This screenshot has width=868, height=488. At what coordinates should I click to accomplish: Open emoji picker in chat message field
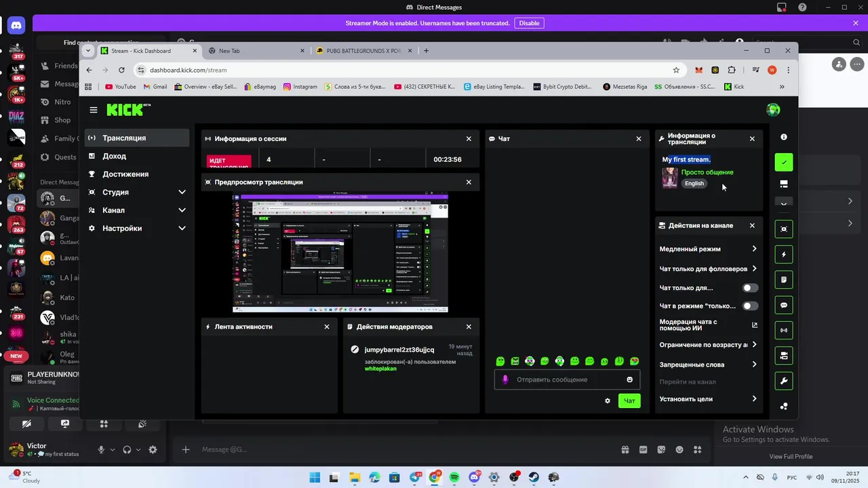pyautogui.click(x=629, y=380)
